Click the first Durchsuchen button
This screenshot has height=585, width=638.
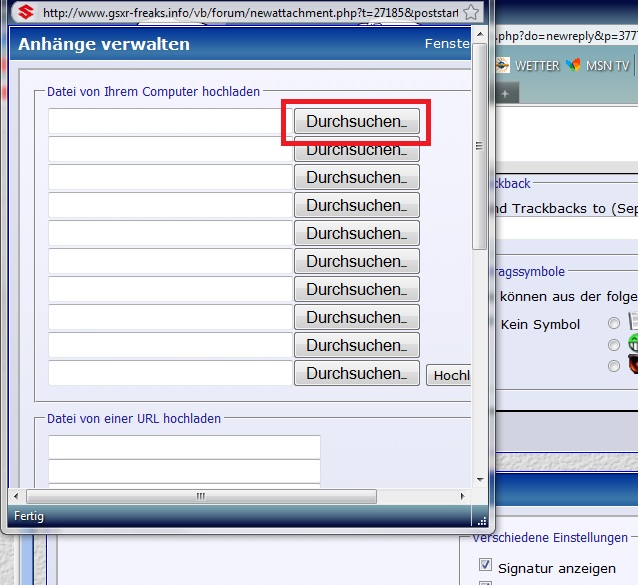356,121
